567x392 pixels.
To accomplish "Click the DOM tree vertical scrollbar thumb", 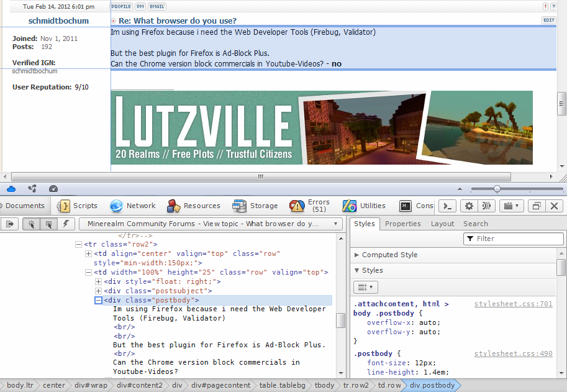I will (x=340, y=320).
